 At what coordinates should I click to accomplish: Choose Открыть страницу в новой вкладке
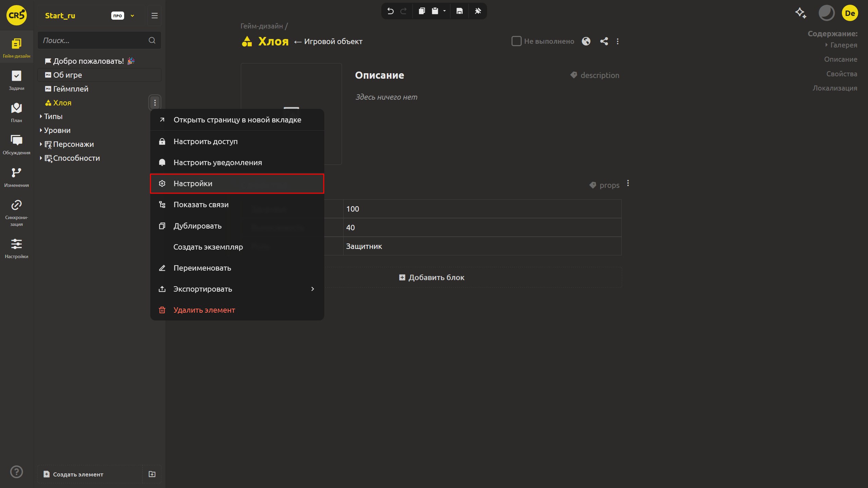pos(237,120)
